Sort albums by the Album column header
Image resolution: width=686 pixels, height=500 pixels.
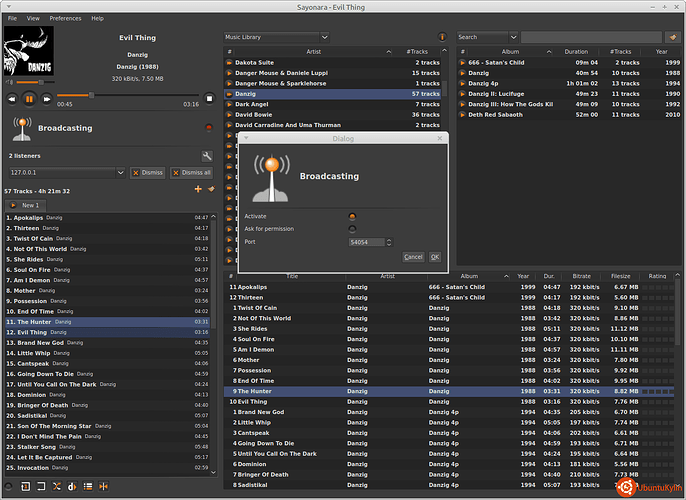coord(510,52)
